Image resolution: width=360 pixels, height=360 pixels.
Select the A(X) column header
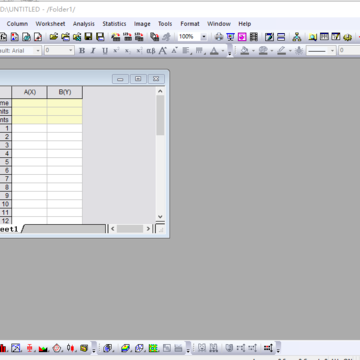(x=30, y=92)
